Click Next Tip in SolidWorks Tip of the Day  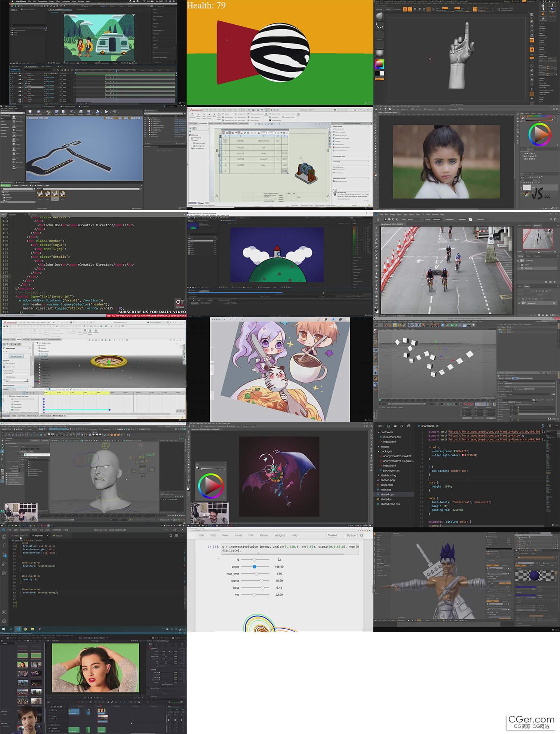(x=365, y=201)
